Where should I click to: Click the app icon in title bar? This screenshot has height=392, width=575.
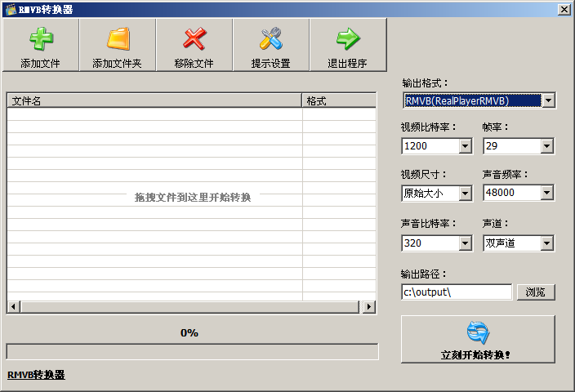click(x=11, y=10)
